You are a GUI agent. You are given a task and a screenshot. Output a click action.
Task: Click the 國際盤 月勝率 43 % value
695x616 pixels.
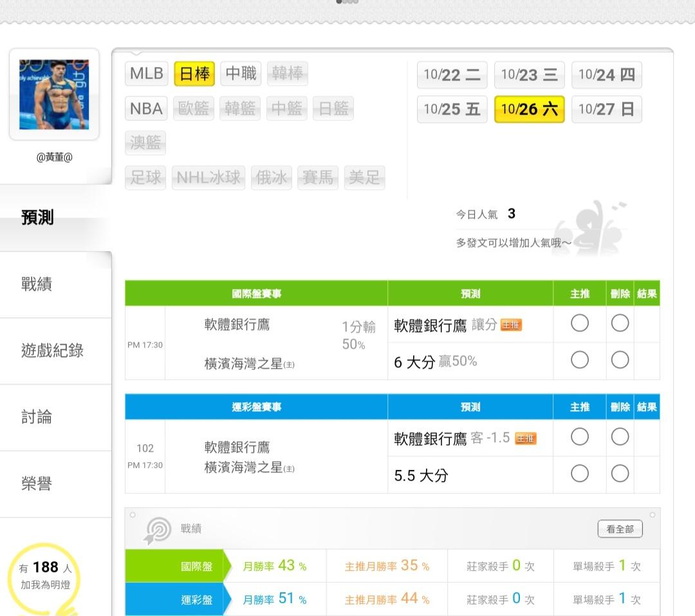click(275, 566)
